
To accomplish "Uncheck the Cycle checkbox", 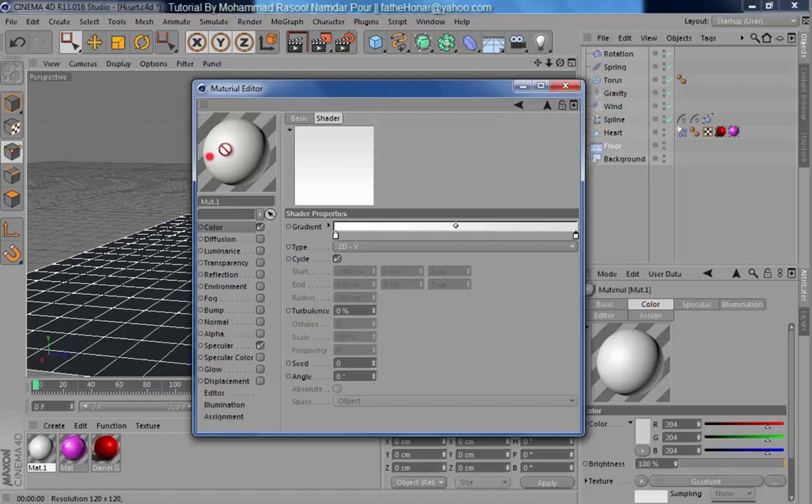I will [x=337, y=259].
